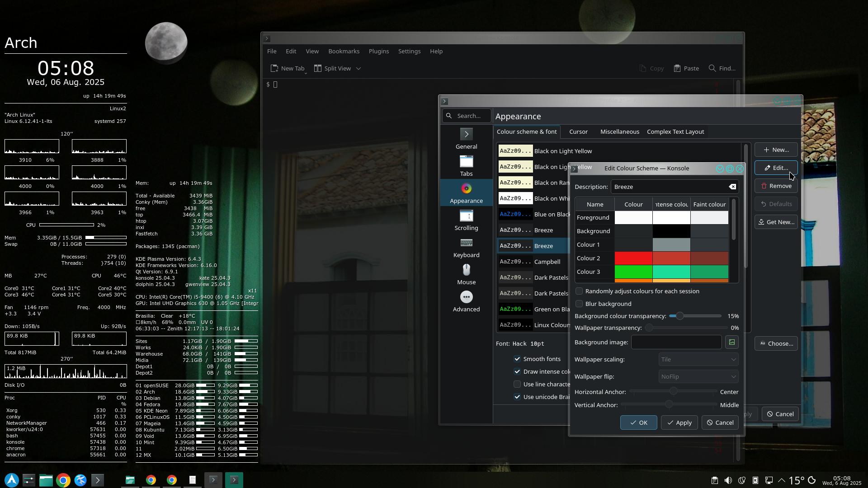This screenshot has height=488, width=868.
Task: Open the View menu in Konsole
Action: click(312, 51)
